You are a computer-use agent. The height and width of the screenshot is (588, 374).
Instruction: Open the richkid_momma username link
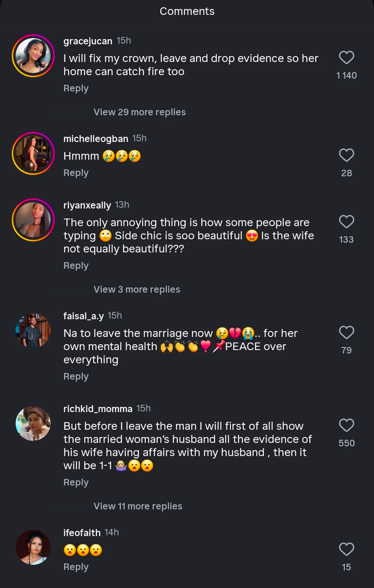[98, 409]
